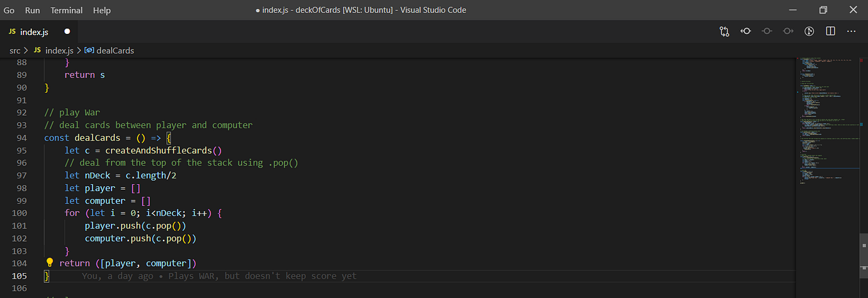Screen dimensions: 868x298
Task: Show code actions via lightbulb icon
Action: (x=50, y=263)
